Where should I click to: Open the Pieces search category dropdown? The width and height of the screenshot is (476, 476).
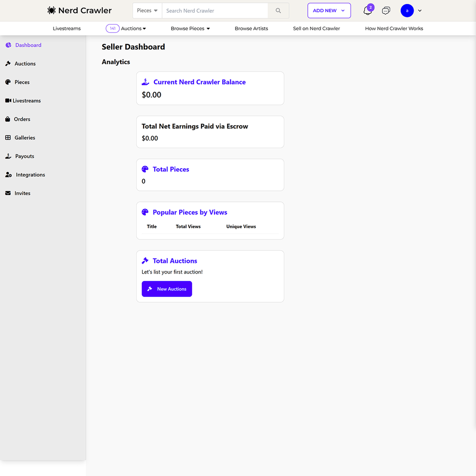coord(147,11)
